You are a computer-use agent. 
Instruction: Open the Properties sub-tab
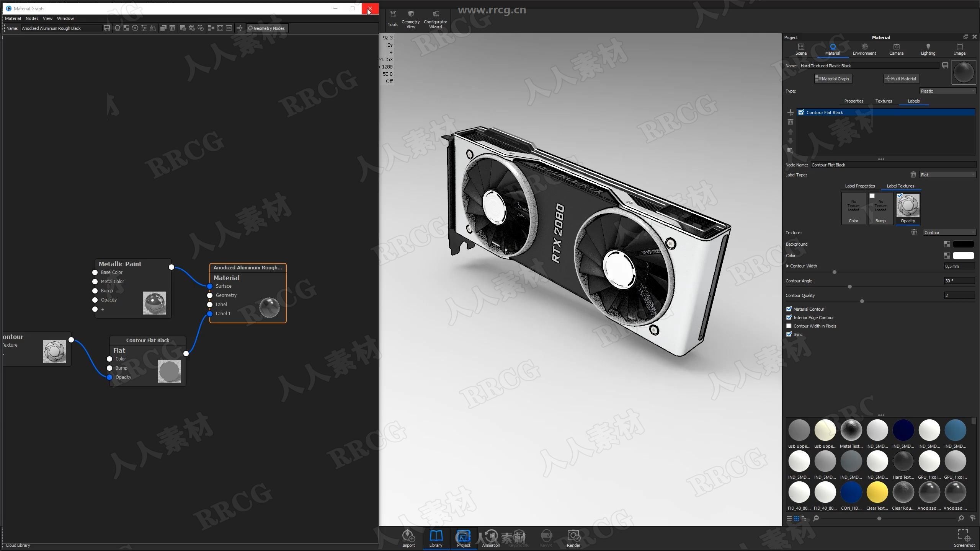click(854, 101)
